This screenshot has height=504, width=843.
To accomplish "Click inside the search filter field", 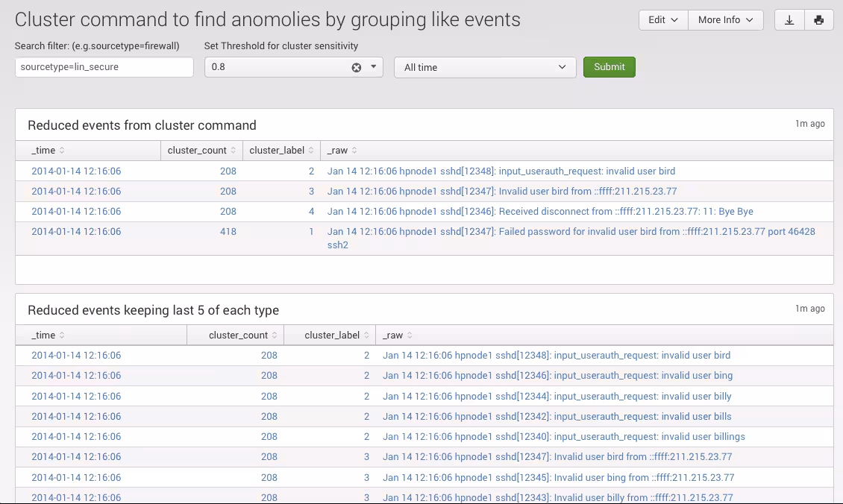I will [104, 67].
